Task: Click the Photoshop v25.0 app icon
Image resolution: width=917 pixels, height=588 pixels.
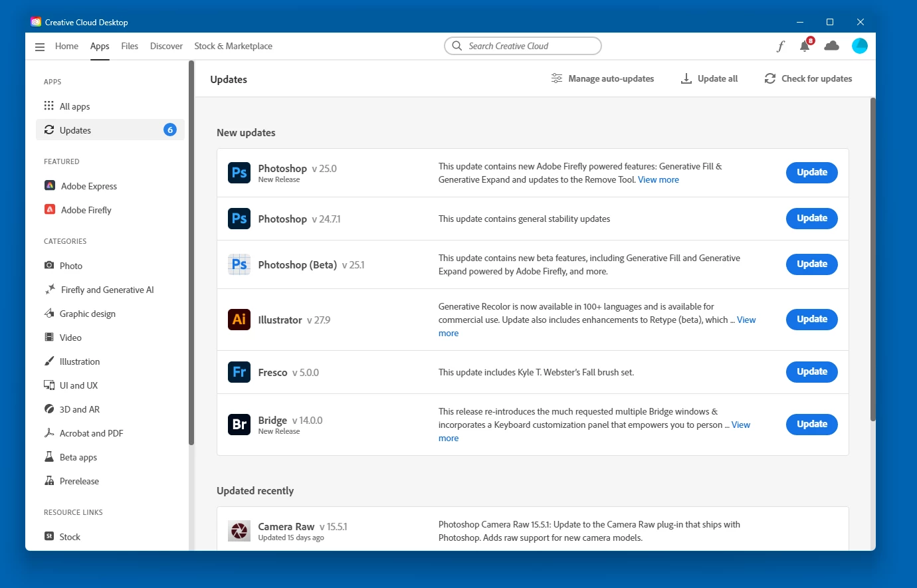Action: coord(239,173)
